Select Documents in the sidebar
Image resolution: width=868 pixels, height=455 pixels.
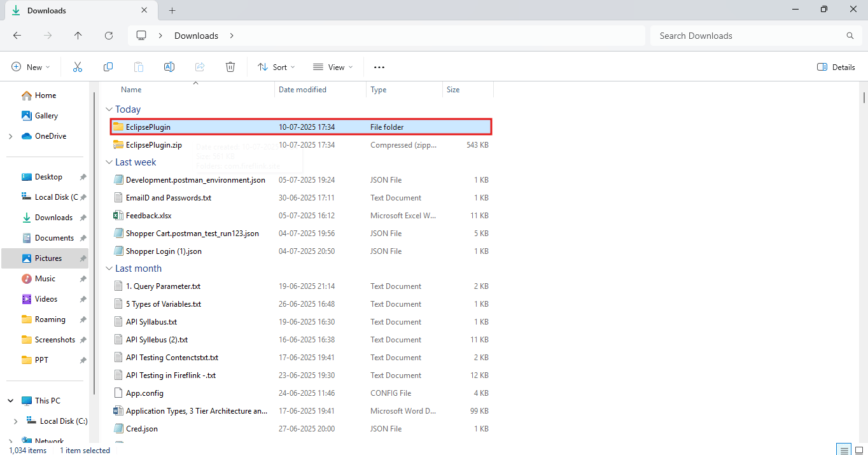click(54, 238)
